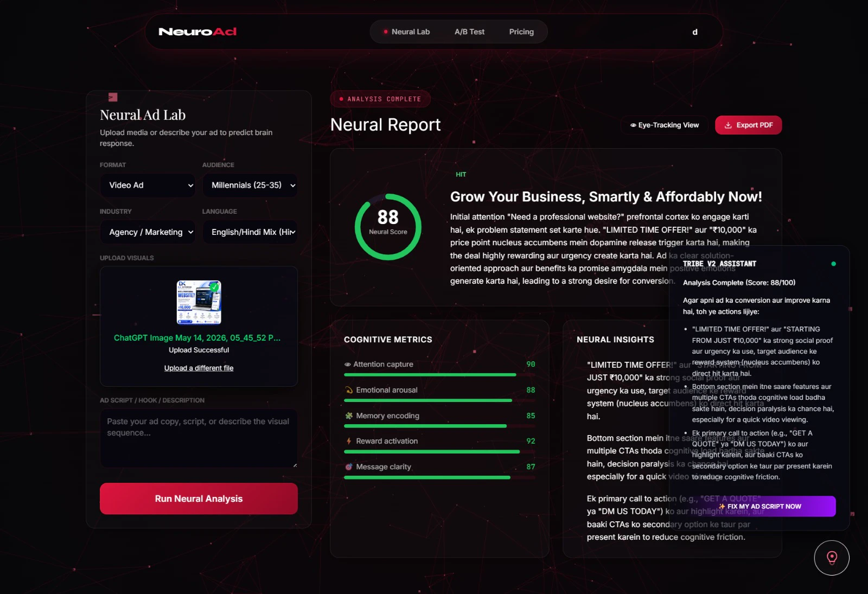This screenshot has width=868, height=594.
Task: Click the Emotional arousal progress bar
Action: [439, 400]
